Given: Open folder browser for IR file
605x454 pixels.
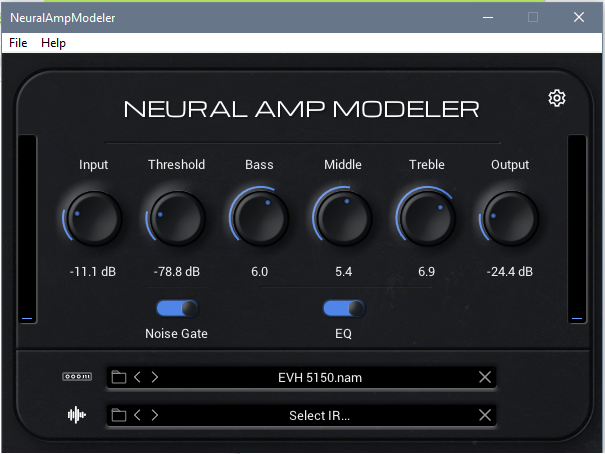Looking at the screenshot, I should click(119, 415).
